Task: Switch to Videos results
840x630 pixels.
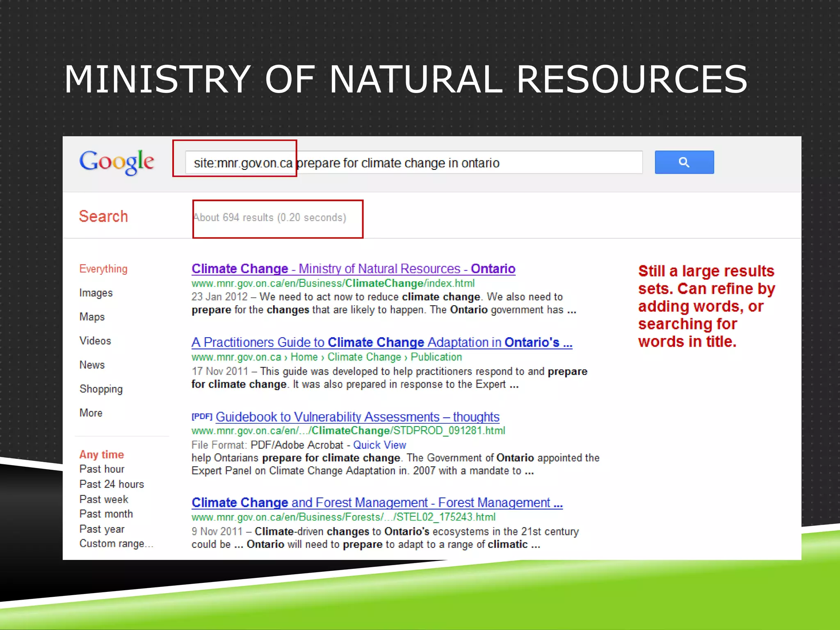Action: (95, 341)
